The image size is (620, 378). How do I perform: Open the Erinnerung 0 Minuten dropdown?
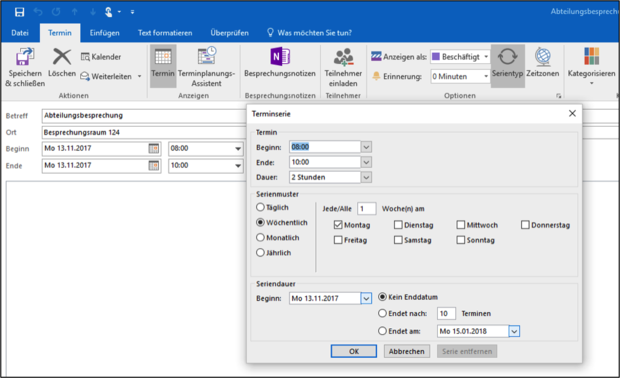click(x=486, y=76)
